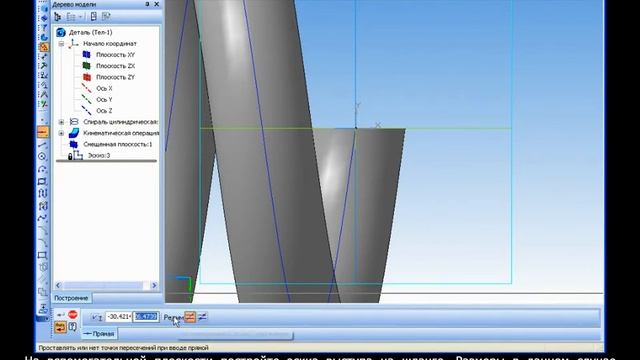Switch to the Прямая tab
This screenshot has height=360, width=640.
99,334
